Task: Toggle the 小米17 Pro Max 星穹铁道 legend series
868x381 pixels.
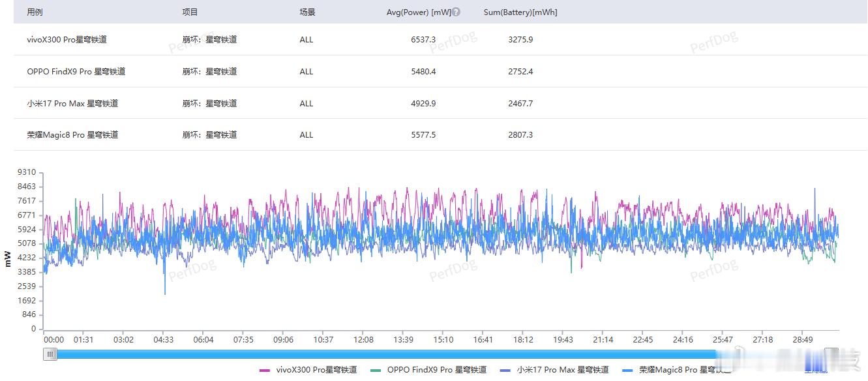Action: pyautogui.click(x=555, y=369)
